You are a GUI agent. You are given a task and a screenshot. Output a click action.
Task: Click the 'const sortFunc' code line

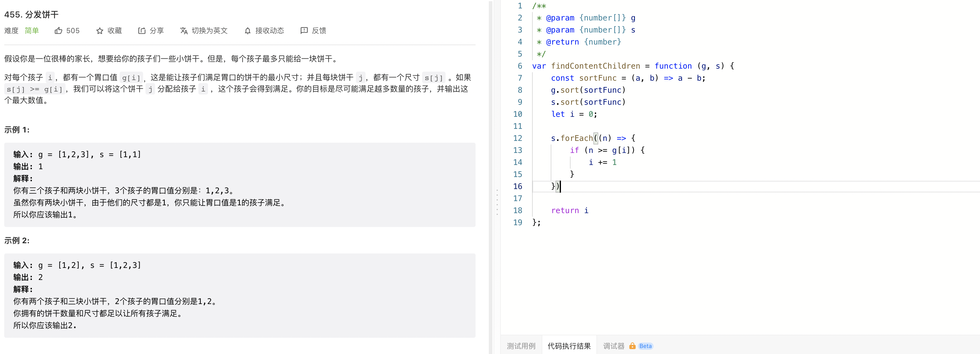coord(628,78)
